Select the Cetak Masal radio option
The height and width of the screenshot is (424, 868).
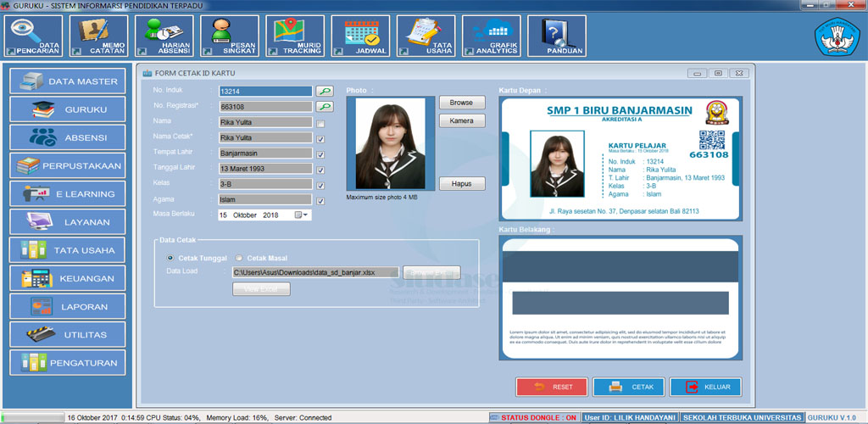tap(240, 258)
